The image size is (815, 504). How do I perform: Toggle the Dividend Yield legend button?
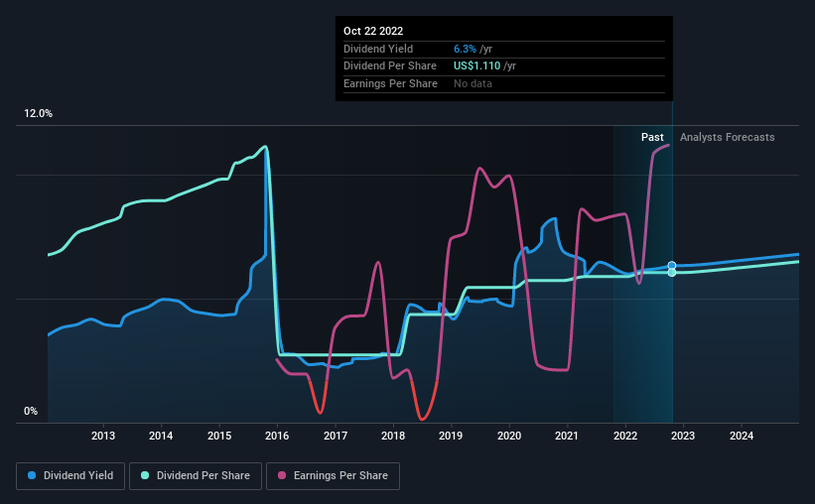pos(70,476)
